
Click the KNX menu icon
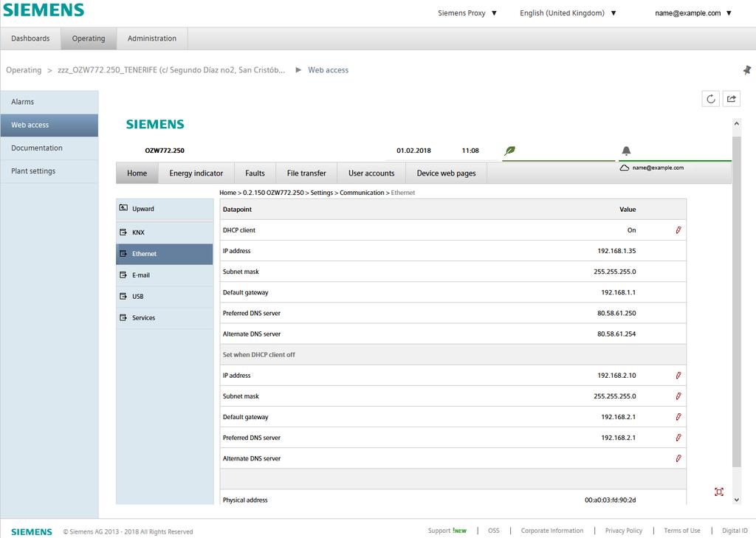(x=123, y=232)
